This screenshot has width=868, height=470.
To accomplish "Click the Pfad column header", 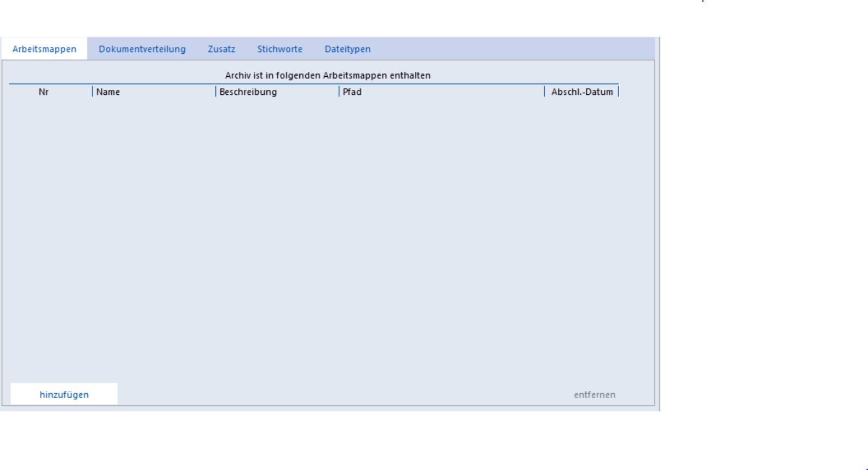I will coord(442,92).
